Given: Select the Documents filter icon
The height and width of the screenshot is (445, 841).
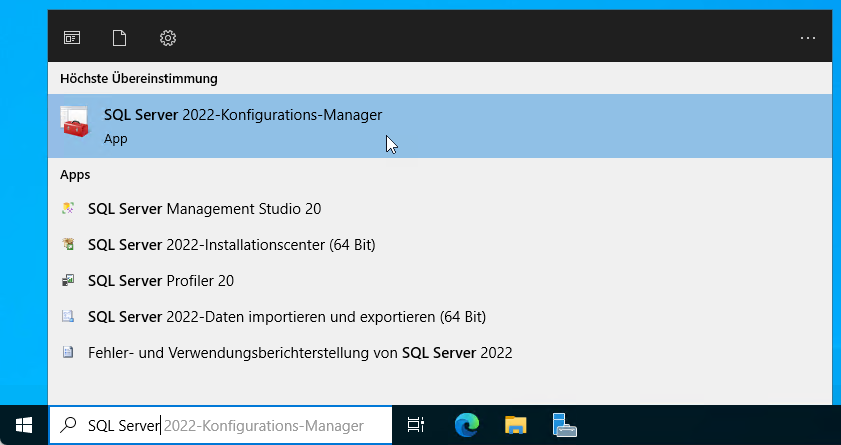Looking at the screenshot, I should pyautogui.click(x=119, y=38).
